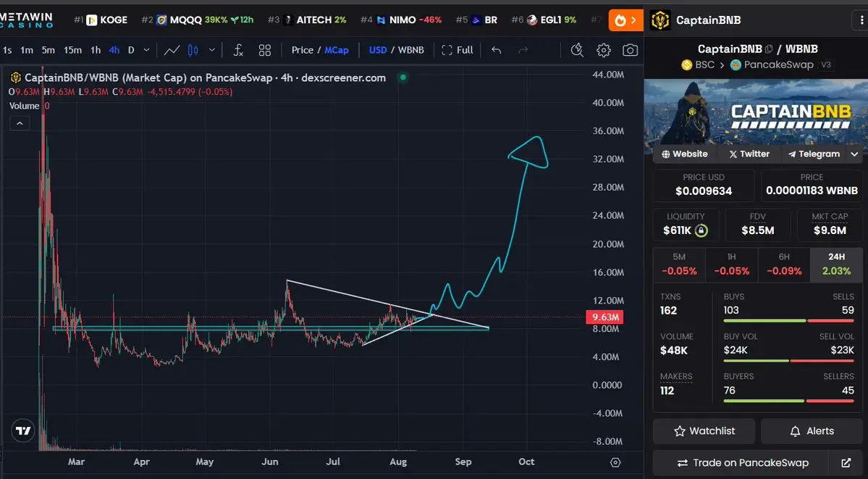Image resolution: width=868 pixels, height=479 pixels.
Task: Expand timeframe dropdown chevron
Action: [146, 50]
